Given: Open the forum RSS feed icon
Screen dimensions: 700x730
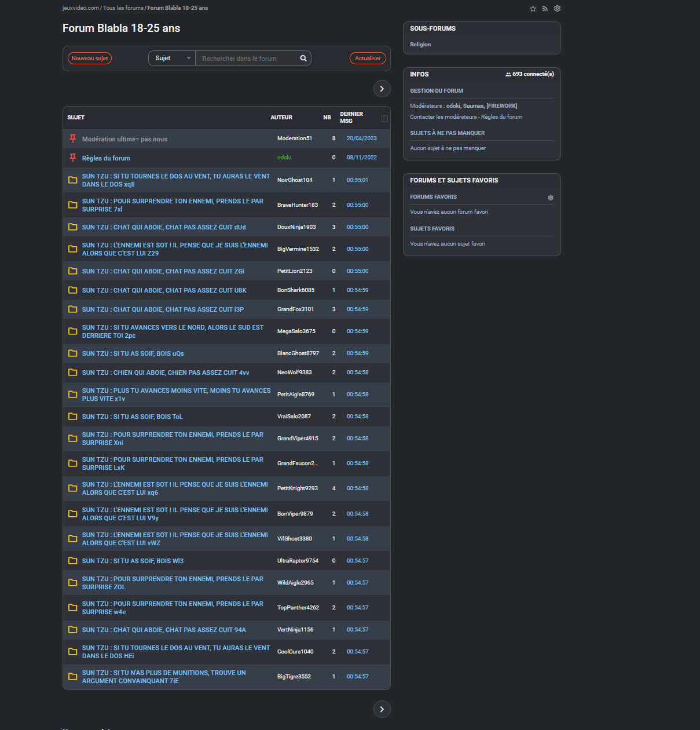Looking at the screenshot, I should 545,9.
